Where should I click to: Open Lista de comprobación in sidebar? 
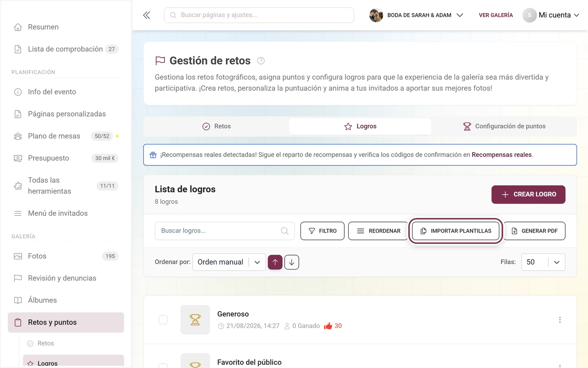click(x=66, y=49)
